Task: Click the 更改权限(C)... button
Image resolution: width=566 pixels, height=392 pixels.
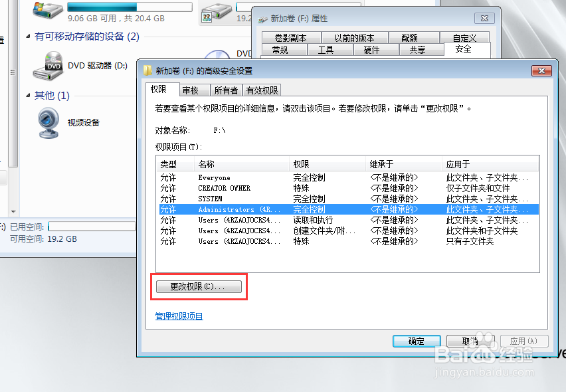Action: pyautogui.click(x=199, y=286)
